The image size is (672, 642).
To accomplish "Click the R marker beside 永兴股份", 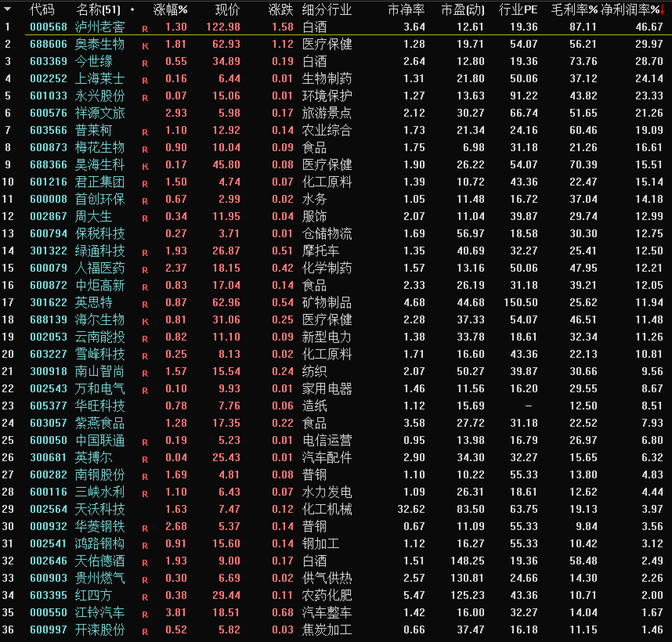I will point(145,97).
